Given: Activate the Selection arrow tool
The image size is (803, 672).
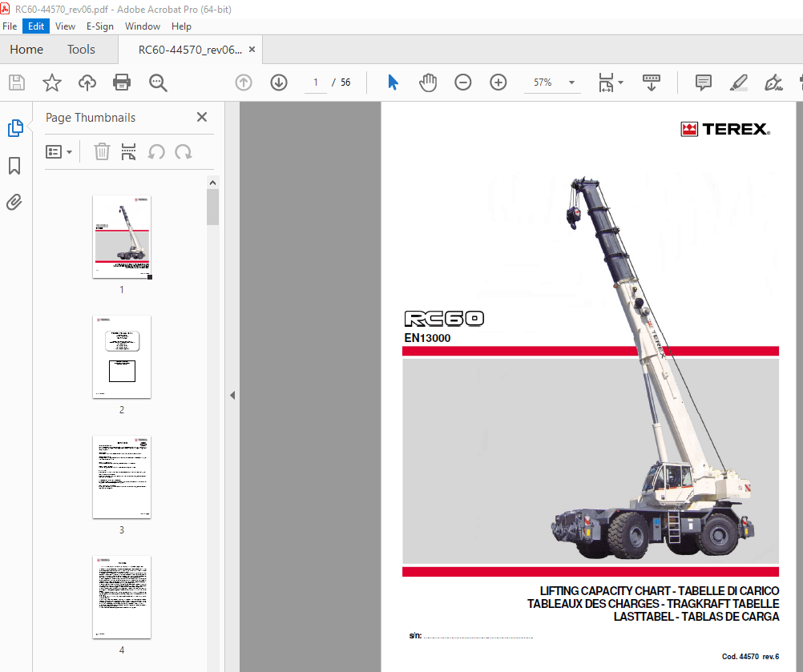Looking at the screenshot, I should (x=392, y=82).
